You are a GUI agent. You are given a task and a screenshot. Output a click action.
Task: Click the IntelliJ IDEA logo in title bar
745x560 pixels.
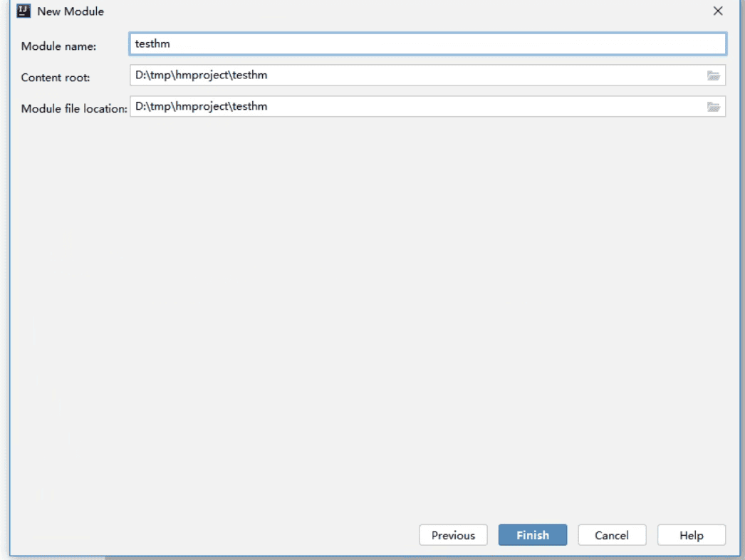[24, 11]
